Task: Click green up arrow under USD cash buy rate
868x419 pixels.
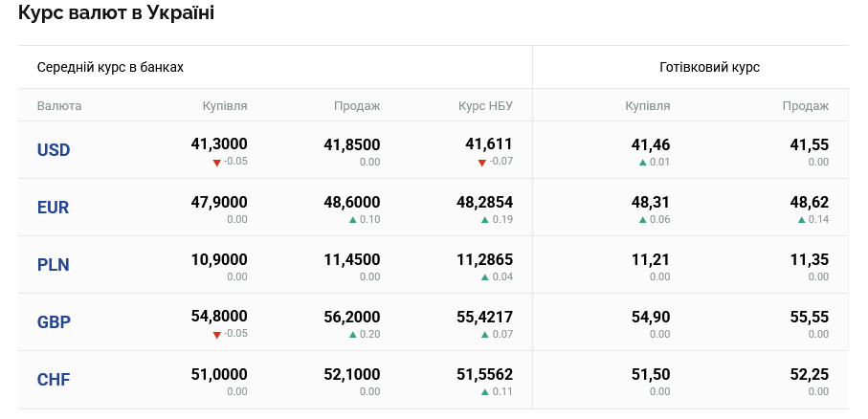Action: [643, 163]
